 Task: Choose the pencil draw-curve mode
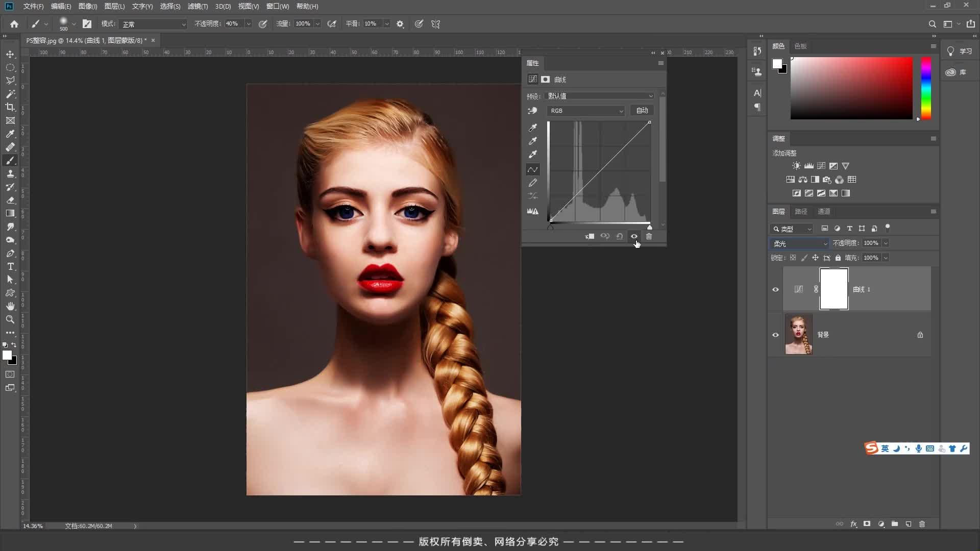533,183
